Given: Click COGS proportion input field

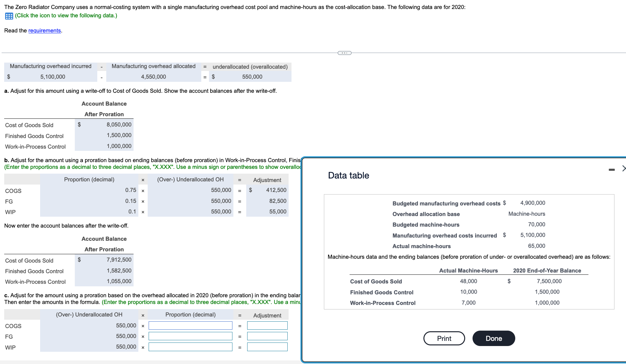Looking at the screenshot, I should point(190,325).
